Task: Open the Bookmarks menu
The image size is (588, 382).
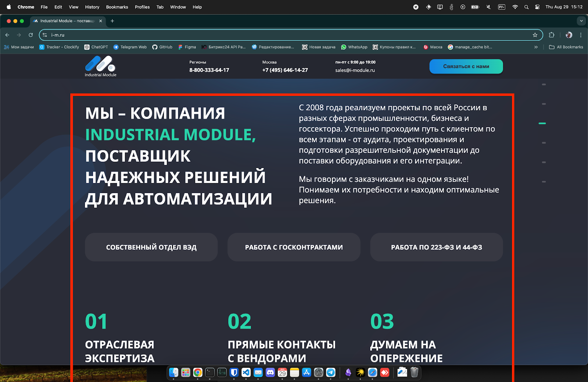Action: pos(117,7)
